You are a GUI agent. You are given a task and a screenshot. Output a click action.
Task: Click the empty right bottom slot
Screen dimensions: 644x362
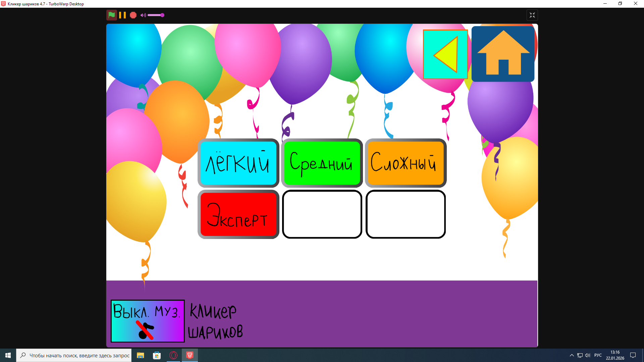click(x=406, y=215)
